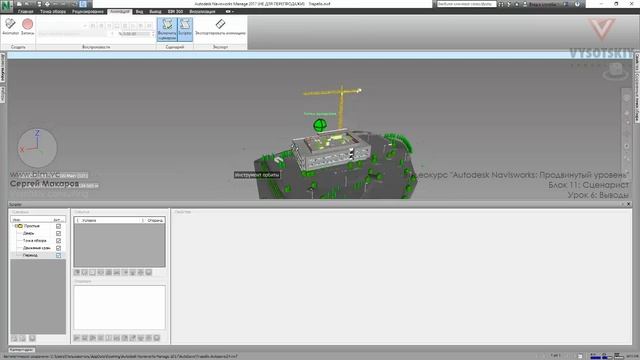
Task: Click the On Start event icon in the events toolbar
Action: 77,272
